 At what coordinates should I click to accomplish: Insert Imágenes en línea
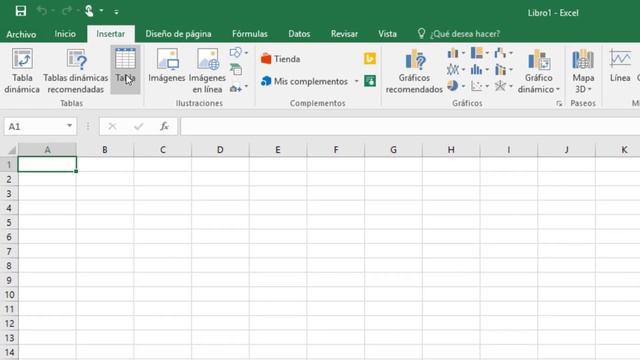click(x=207, y=71)
